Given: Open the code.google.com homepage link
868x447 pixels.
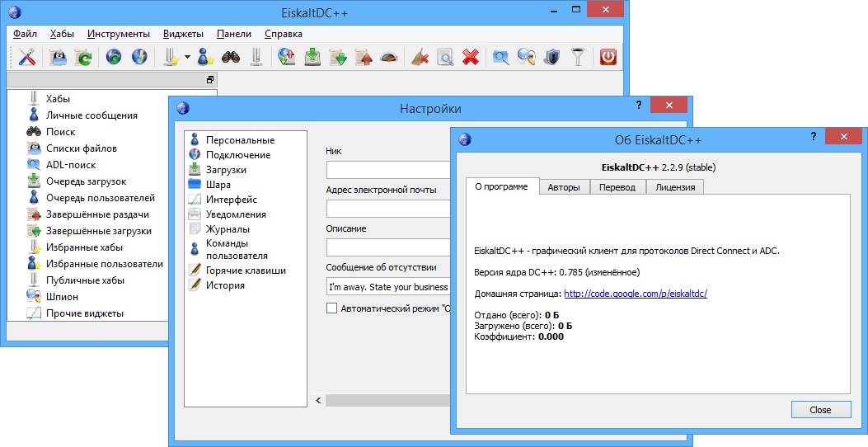Looking at the screenshot, I should (635, 294).
